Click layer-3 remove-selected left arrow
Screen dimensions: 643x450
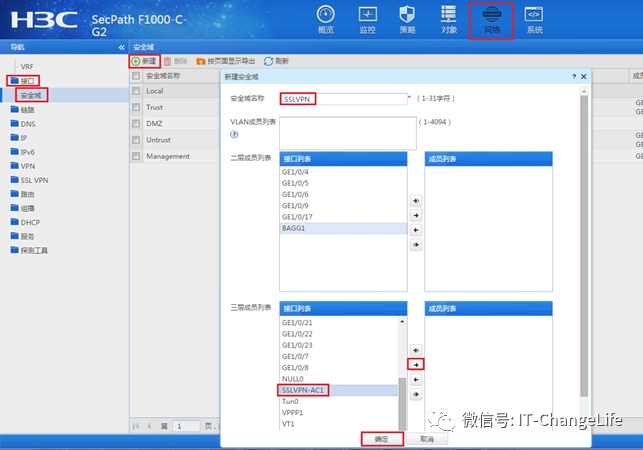[416, 380]
